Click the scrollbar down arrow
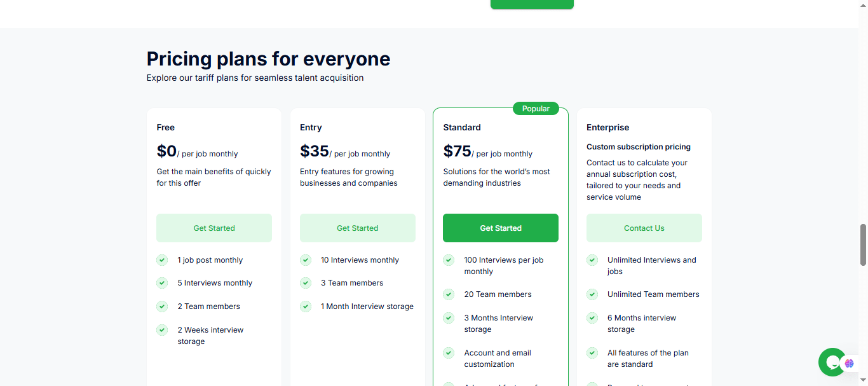Viewport: 868px width, 386px height. click(863, 380)
